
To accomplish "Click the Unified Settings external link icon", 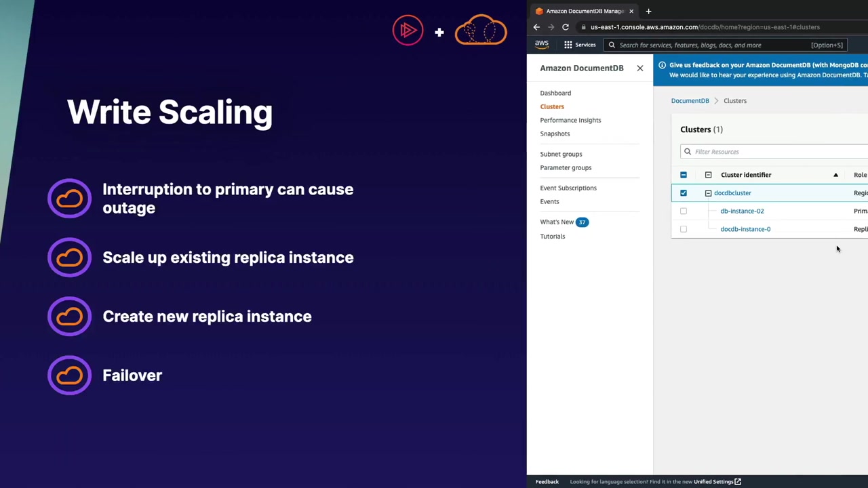I will [738, 482].
